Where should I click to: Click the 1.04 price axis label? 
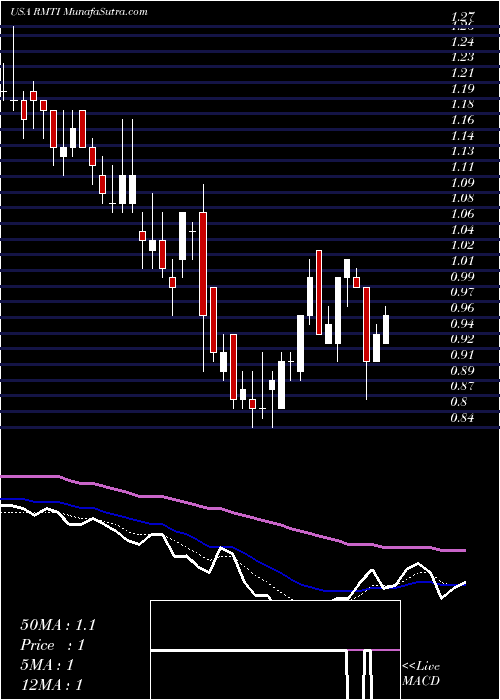pyautogui.click(x=462, y=230)
